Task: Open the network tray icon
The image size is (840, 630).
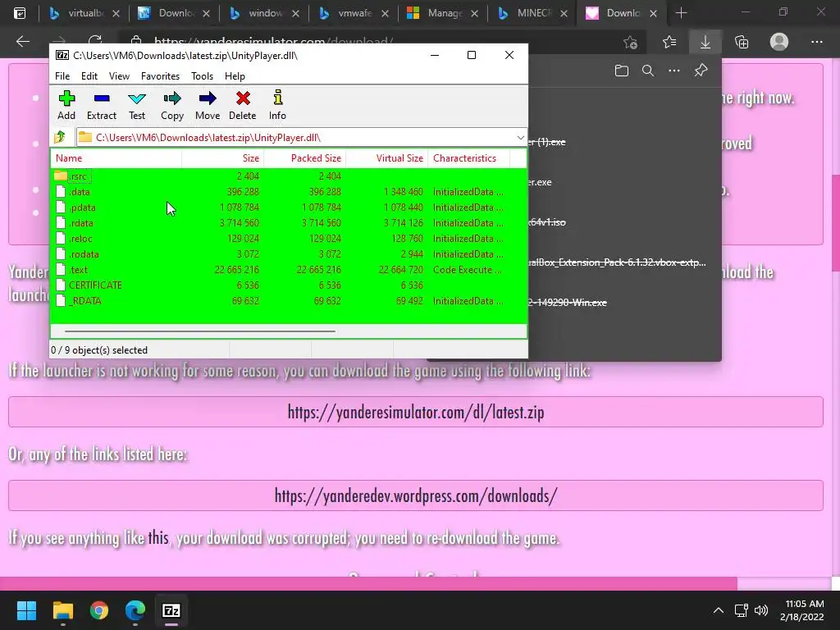Action: pyautogui.click(x=741, y=610)
